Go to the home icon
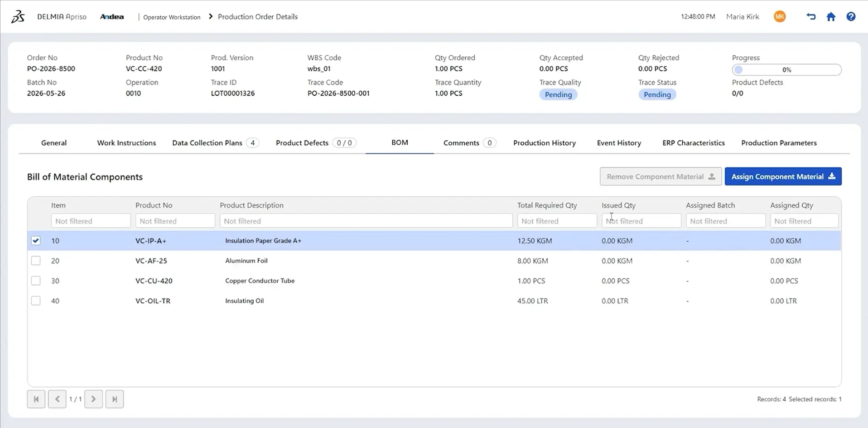The height and width of the screenshot is (428, 868). tap(831, 17)
